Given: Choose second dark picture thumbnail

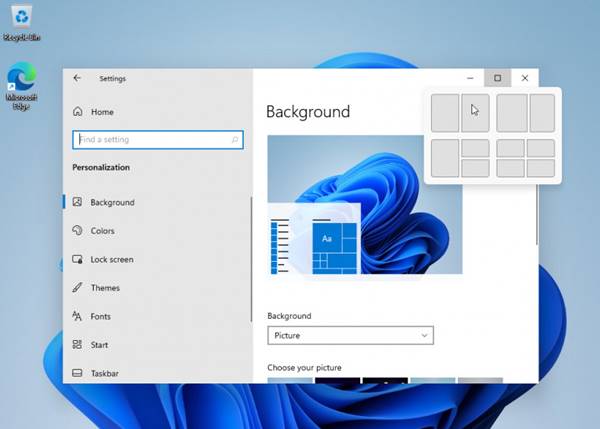Looking at the screenshot, I should pyautogui.click(x=338, y=380).
